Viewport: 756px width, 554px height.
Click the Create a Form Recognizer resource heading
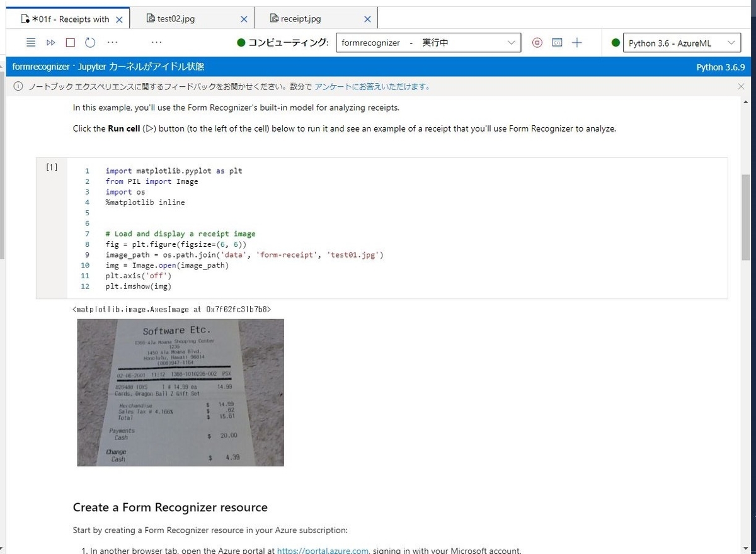tap(170, 507)
